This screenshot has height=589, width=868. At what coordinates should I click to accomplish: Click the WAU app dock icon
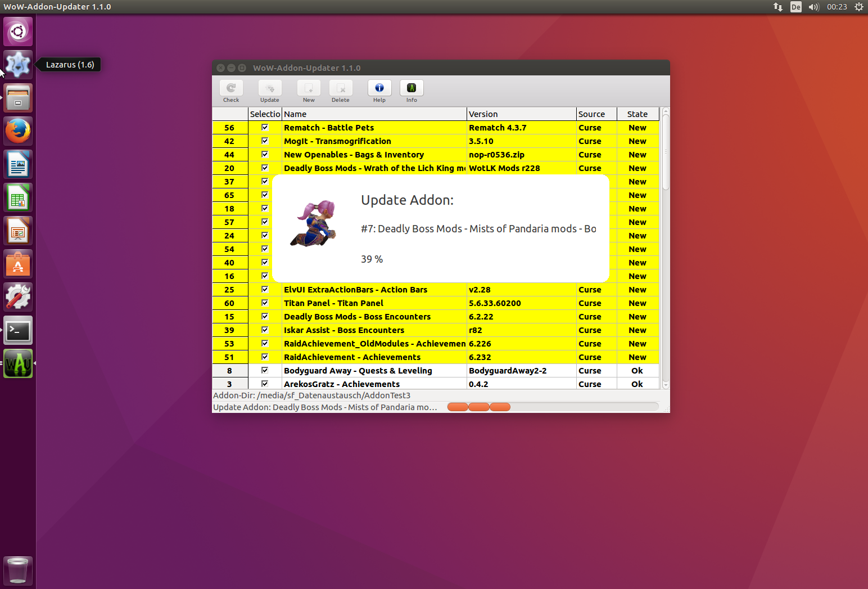coord(18,363)
